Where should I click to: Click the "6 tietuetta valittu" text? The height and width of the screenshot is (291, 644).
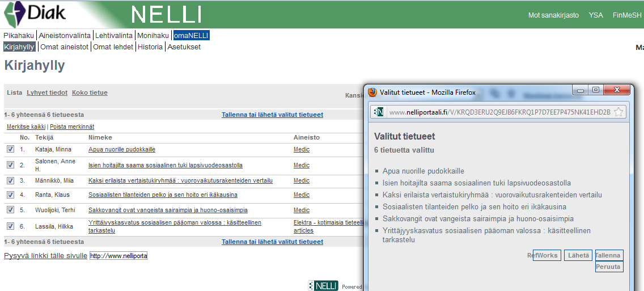[404, 150]
